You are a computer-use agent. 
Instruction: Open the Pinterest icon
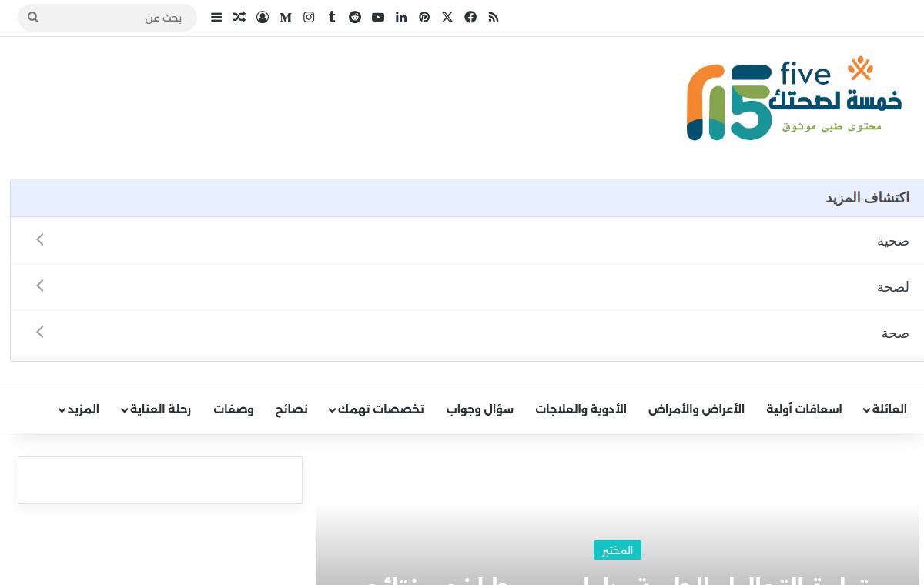(x=424, y=17)
